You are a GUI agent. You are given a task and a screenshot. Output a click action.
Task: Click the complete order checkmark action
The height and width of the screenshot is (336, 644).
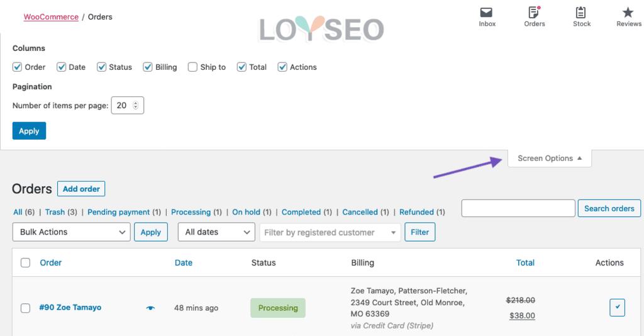click(617, 308)
